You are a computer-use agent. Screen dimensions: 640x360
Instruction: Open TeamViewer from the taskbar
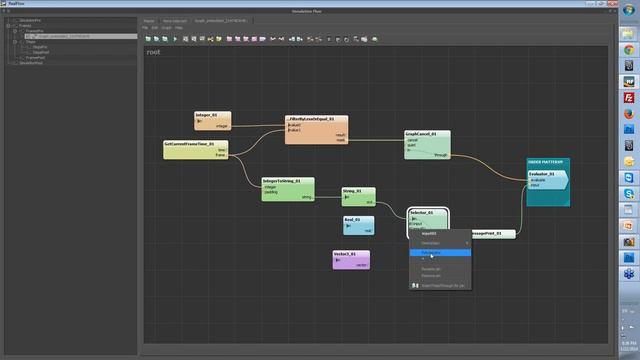click(x=629, y=178)
